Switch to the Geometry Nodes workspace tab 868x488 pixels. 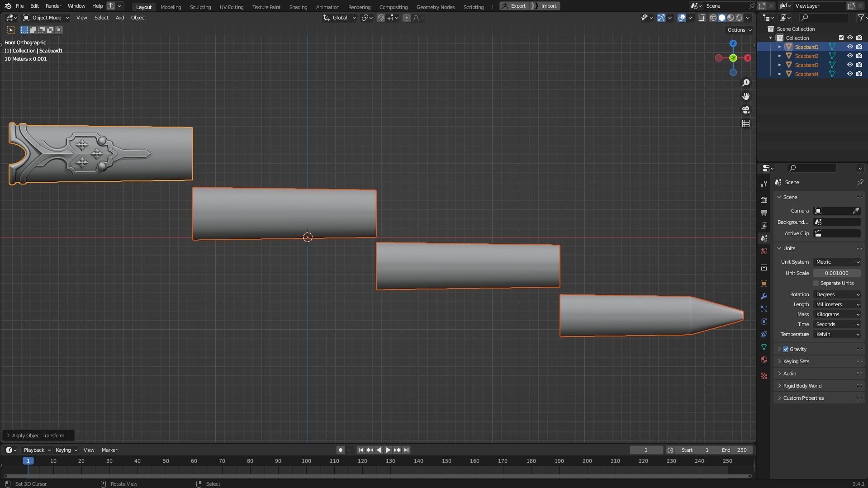[x=435, y=7]
